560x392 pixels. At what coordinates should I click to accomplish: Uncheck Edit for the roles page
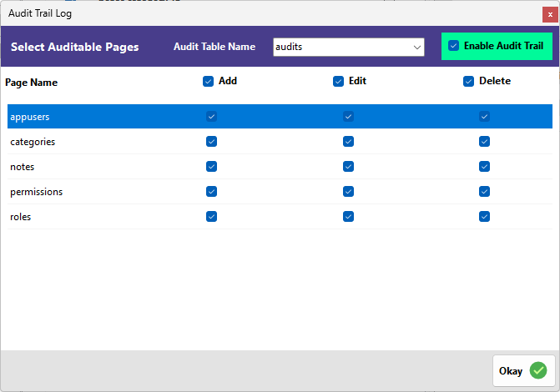pos(348,217)
